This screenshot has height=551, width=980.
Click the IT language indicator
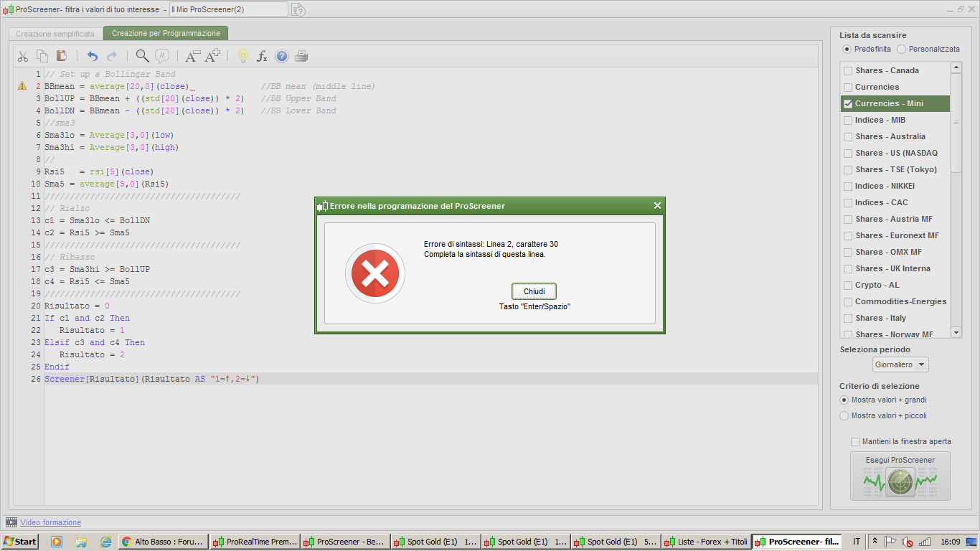(x=857, y=542)
